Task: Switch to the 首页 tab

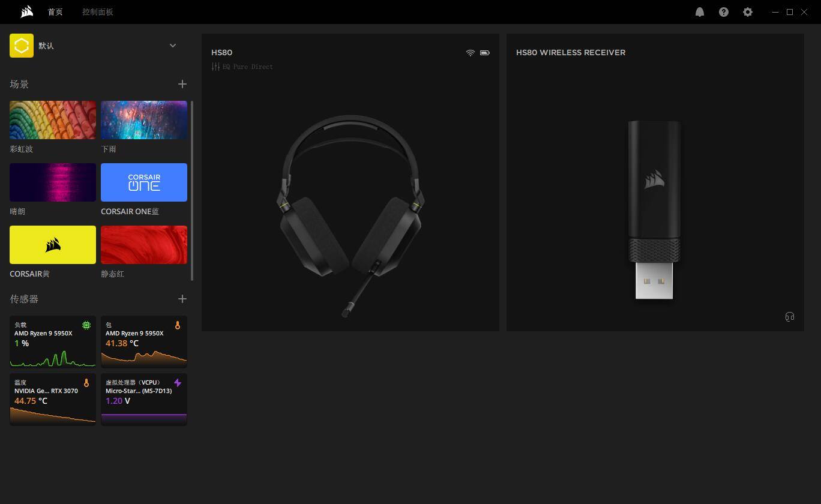Action: 55,12
